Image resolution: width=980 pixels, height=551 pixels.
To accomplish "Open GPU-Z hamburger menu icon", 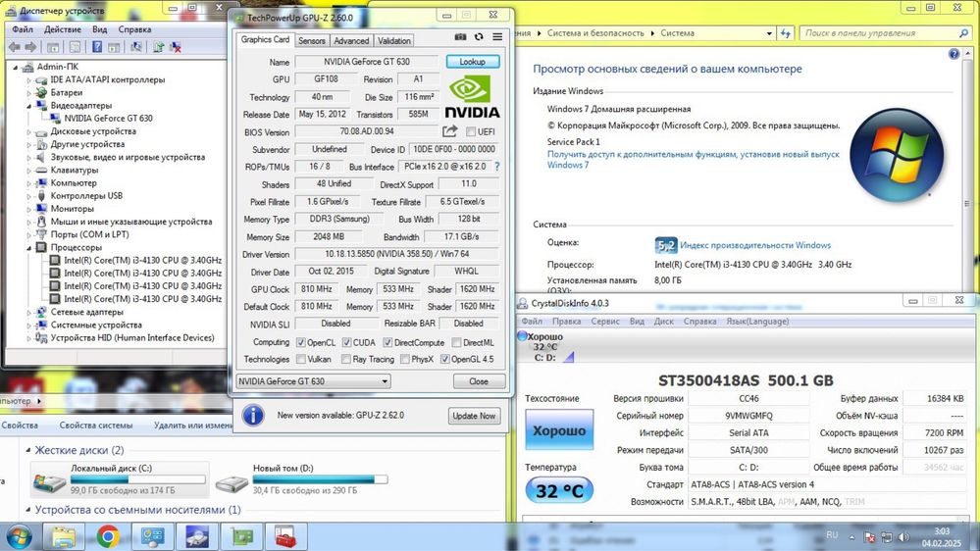I will click(x=497, y=37).
